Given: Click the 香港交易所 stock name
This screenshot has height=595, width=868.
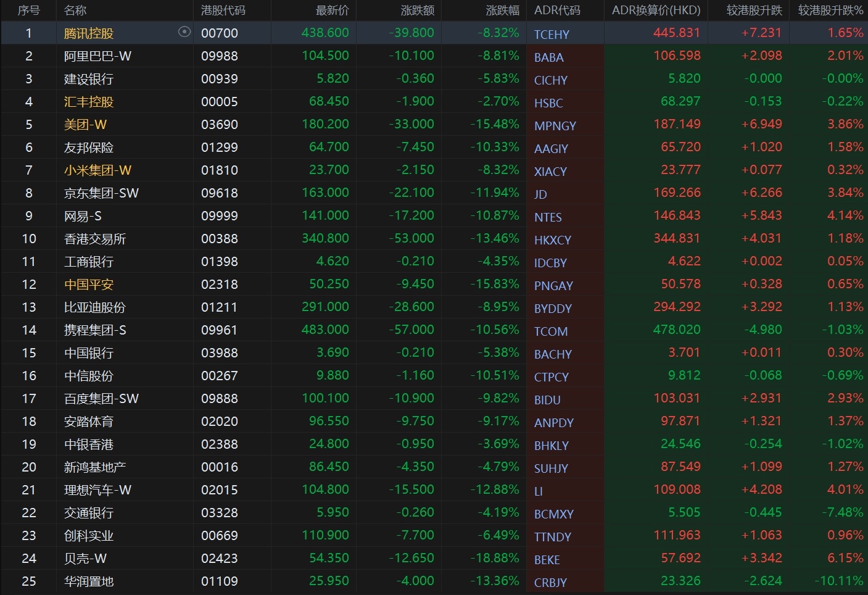Looking at the screenshot, I should [95, 239].
